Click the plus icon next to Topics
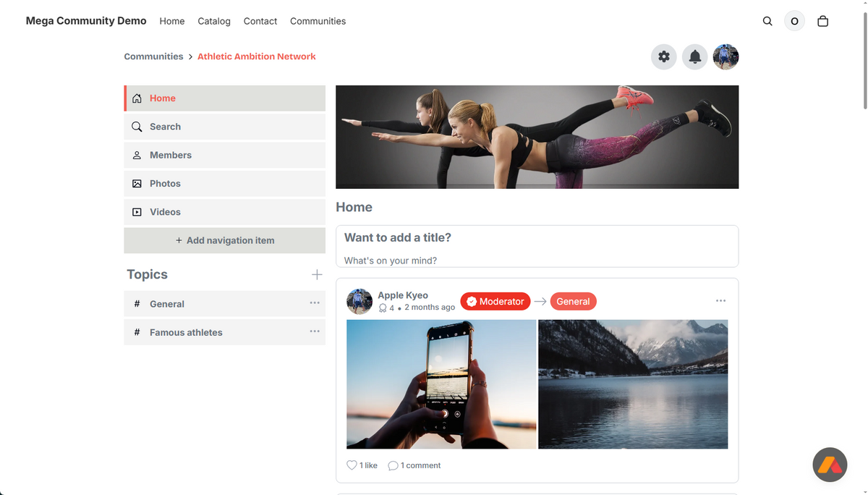Viewport: 868px width, 495px height. pos(317,274)
